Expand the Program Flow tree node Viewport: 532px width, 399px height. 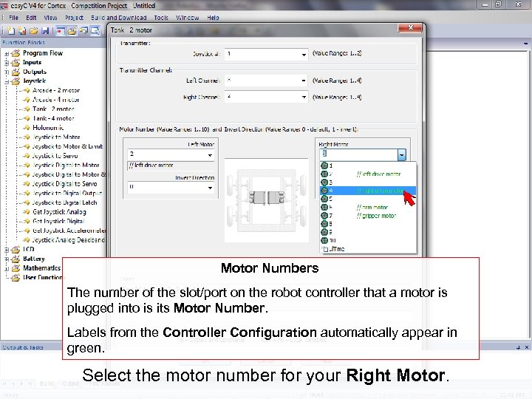point(7,54)
